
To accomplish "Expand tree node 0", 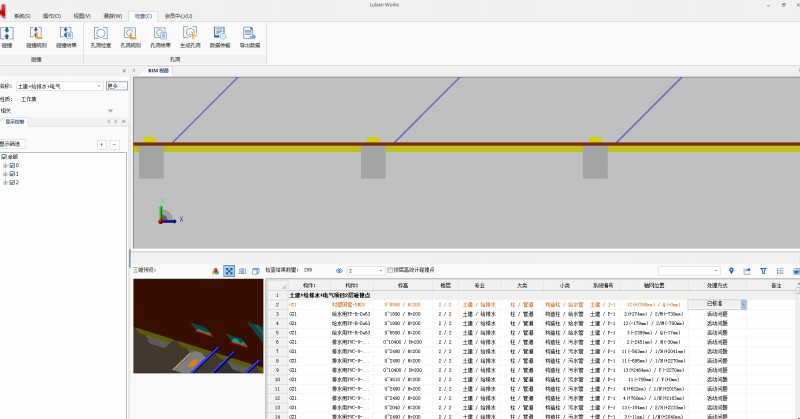I will tap(6, 165).
